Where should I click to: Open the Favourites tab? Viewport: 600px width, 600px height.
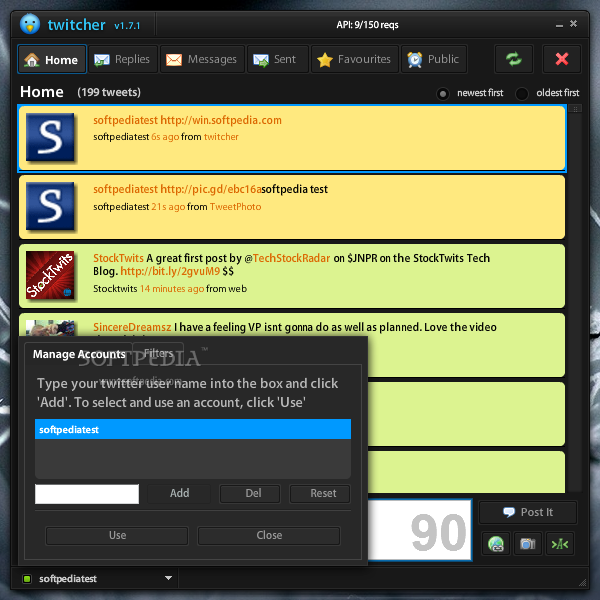[x=355, y=59]
